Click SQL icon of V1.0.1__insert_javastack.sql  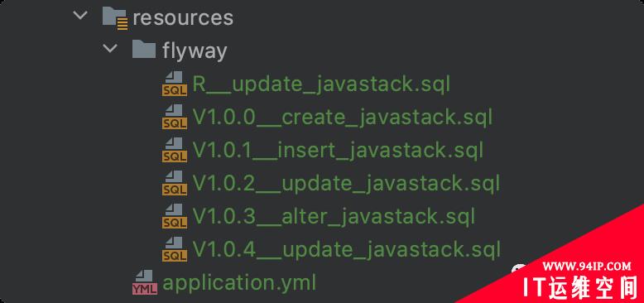coord(174,150)
